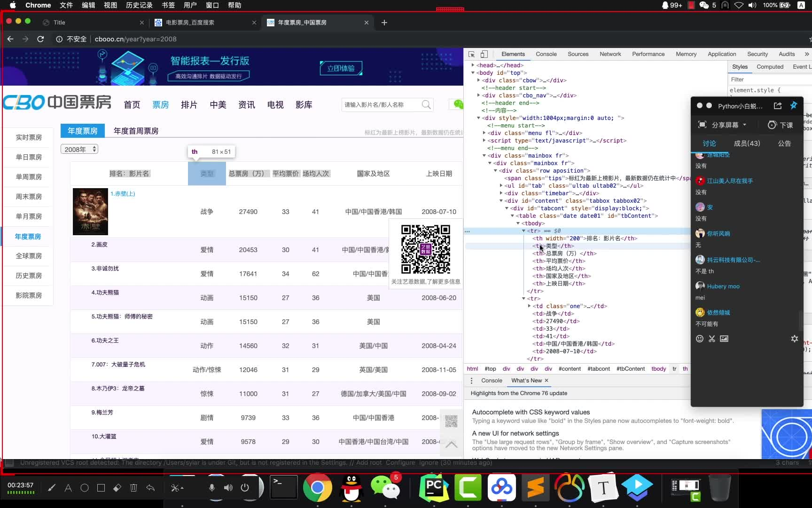This screenshot has width=812, height=508.
Task: Open a new Chrome tab with plus
Action: point(384,23)
